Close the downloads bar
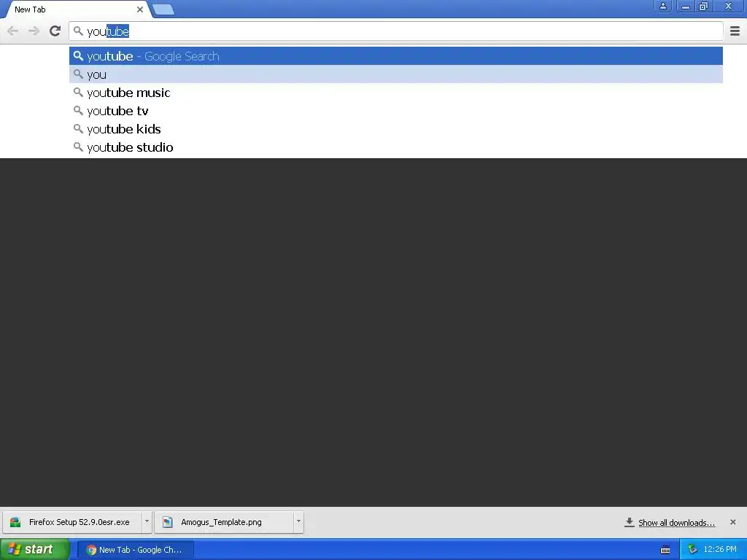Image resolution: width=747 pixels, height=560 pixels. click(x=732, y=522)
